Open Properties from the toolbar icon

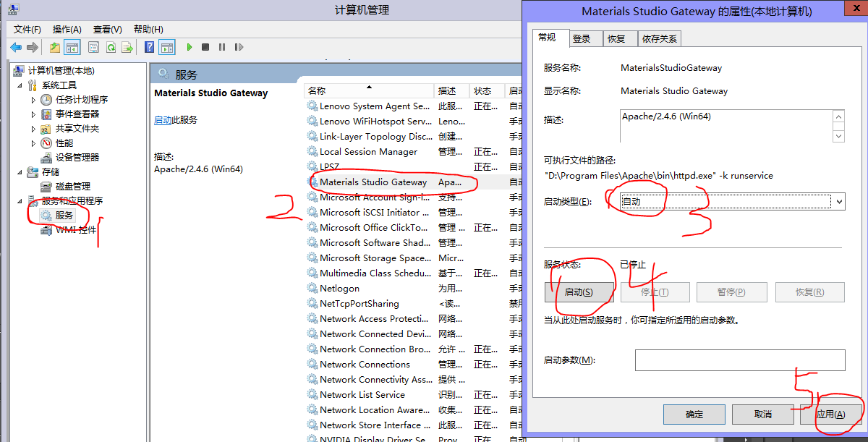coord(93,47)
